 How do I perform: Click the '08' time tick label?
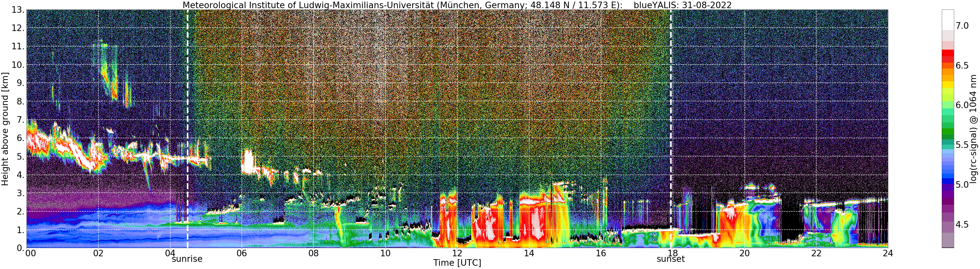313,253
